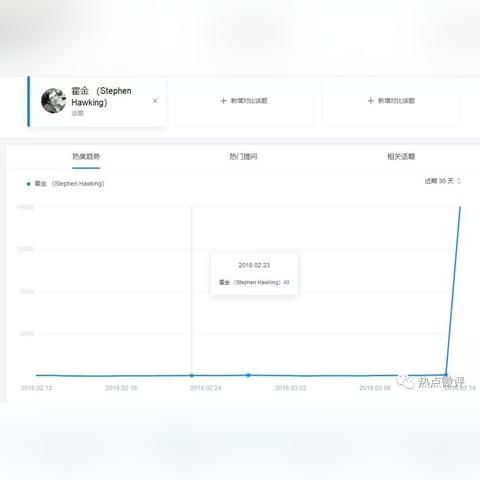480x480 pixels.
Task: Expand the 近期 30 天 range dropdown
Action: click(442, 181)
